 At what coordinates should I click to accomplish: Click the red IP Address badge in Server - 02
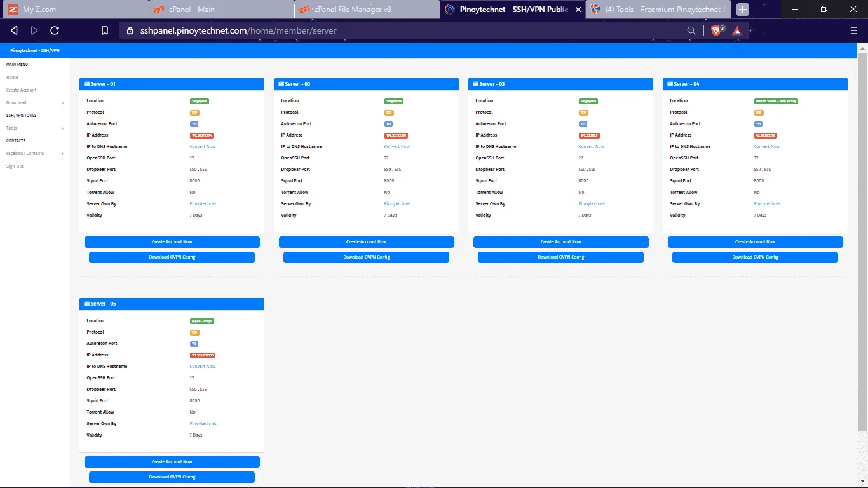[x=396, y=135]
